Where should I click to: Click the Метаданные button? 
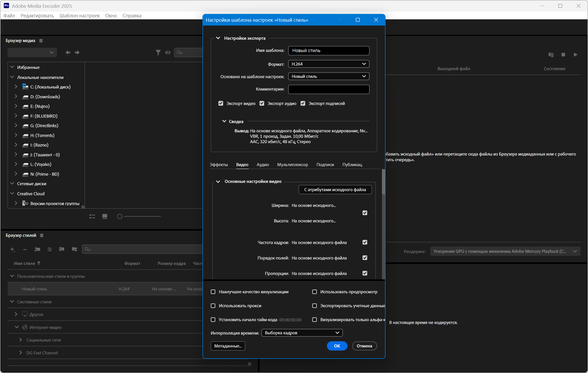point(228,346)
